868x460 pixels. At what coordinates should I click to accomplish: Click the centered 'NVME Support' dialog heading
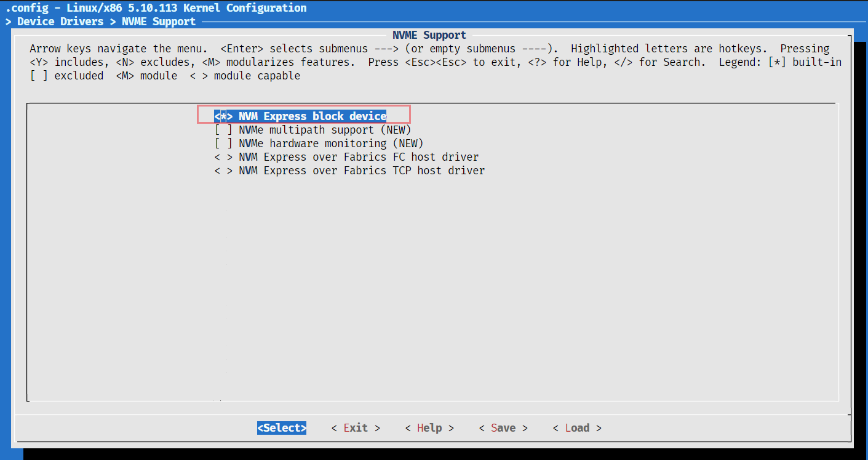429,35
